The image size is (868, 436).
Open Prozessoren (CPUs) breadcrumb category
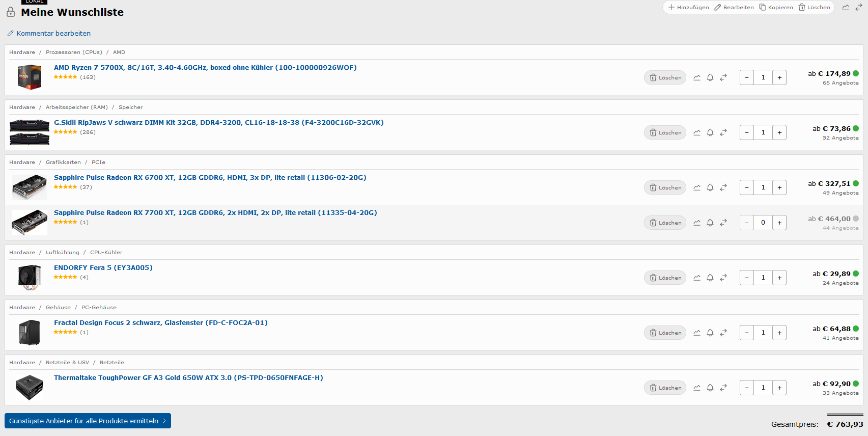(74, 52)
